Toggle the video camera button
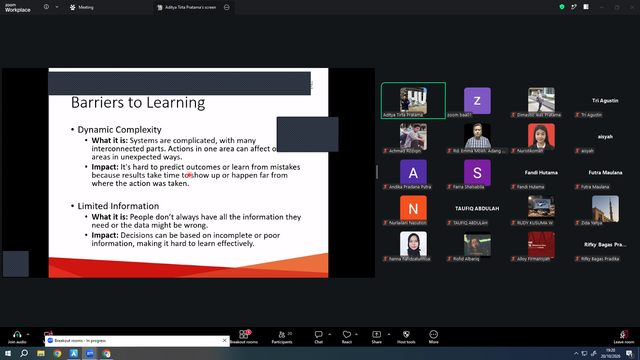The image size is (640, 360). click(x=49, y=333)
